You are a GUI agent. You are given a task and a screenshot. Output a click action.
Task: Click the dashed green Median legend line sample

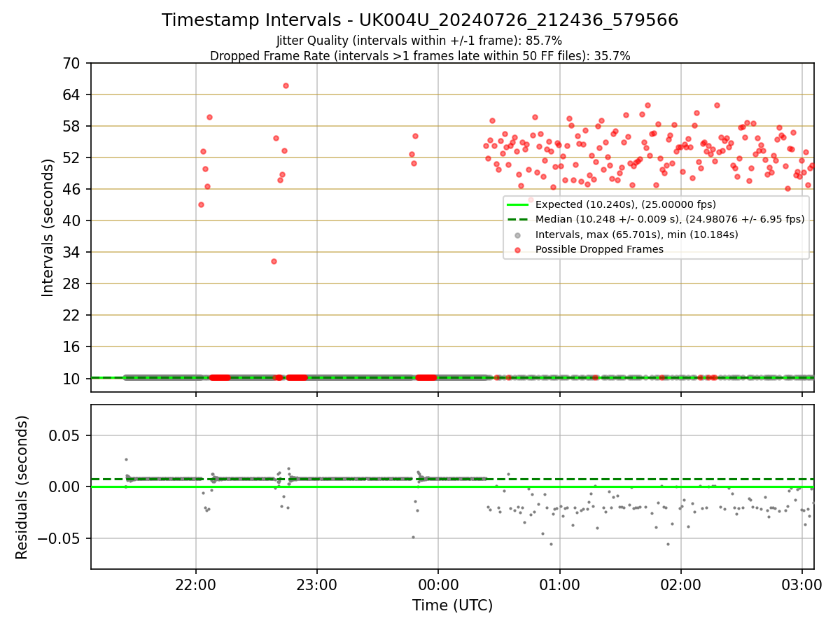pyautogui.click(x=517, y=219)
